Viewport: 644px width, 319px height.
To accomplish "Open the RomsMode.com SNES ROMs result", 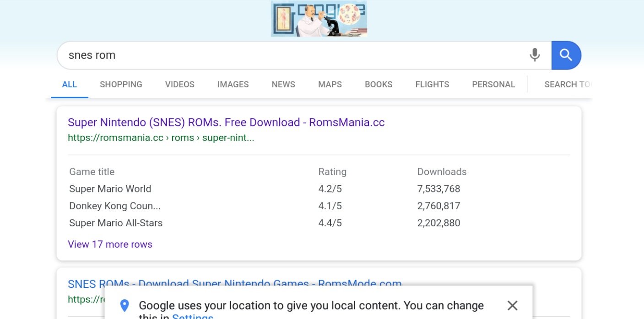I will (235, 284).
